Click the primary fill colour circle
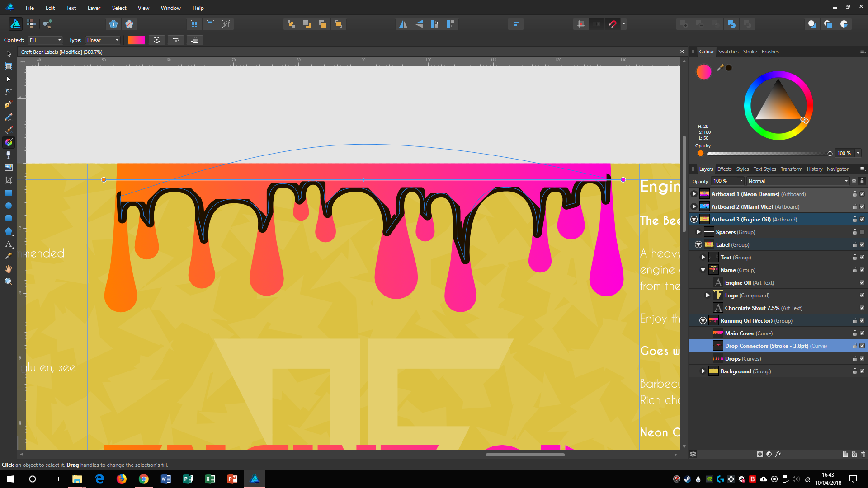The height and width of the screenshot is (488, 868). point(704,72)
